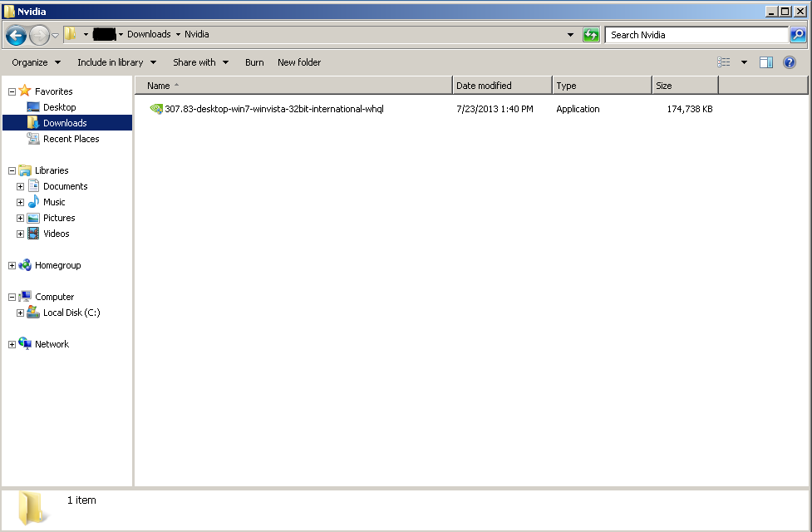Select the Documents library
812x532 pixels.
point(66,186)
